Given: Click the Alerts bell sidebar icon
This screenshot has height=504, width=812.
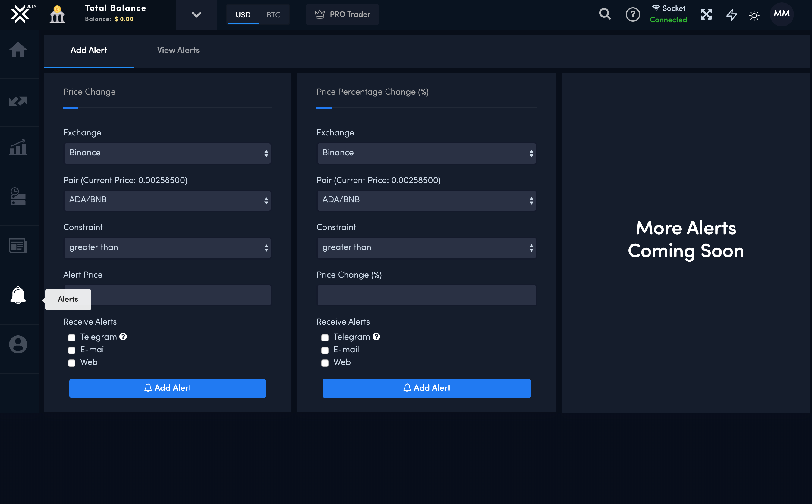Looking at the screenshot, I should coord(18,295).
